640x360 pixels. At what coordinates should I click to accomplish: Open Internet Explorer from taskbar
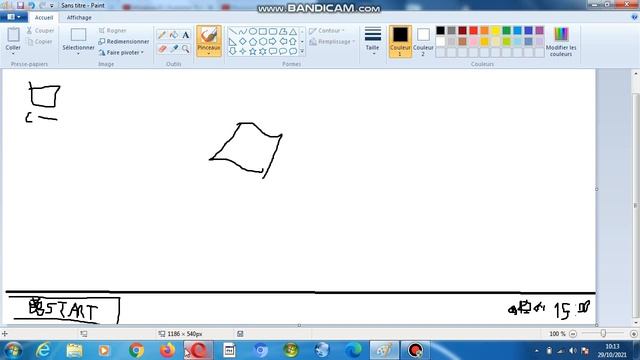point(43,350)
